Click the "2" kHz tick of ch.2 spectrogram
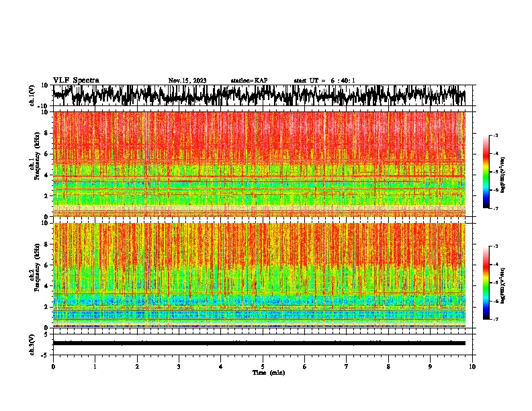Image resolution: width=532 pixels, height=411 pixels. point(47,306)
